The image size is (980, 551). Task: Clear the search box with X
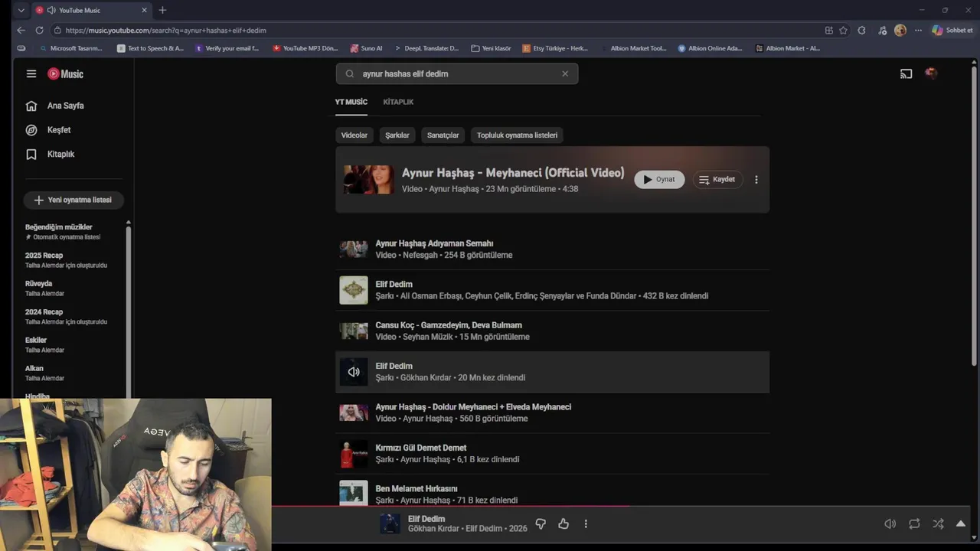[565, 73]
